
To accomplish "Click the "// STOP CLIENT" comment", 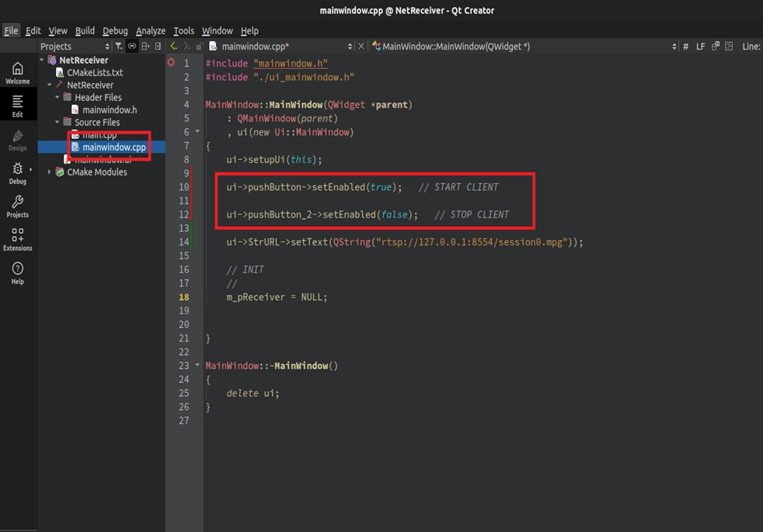I will tap(472, 214).
